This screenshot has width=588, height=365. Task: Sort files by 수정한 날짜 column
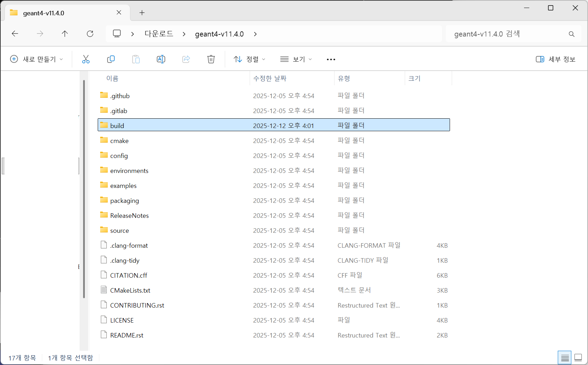pyautogui.click(x=269, y=78)
